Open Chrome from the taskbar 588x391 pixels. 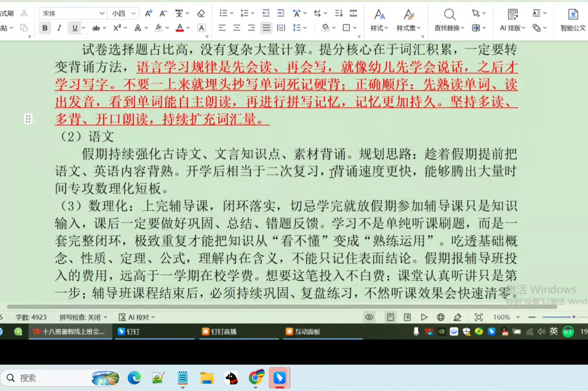[256, 378]
